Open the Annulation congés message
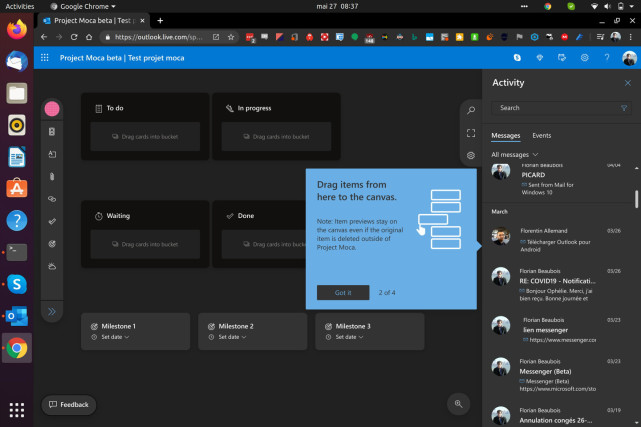The width and height of the screenshot is (641, 427). [x=558, y=416]
